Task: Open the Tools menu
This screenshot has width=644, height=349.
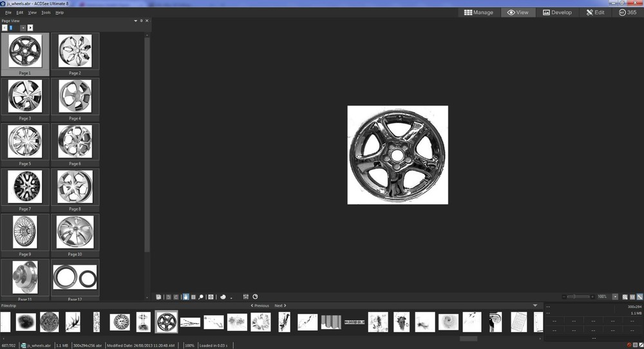Action: (x=46, y=12)
